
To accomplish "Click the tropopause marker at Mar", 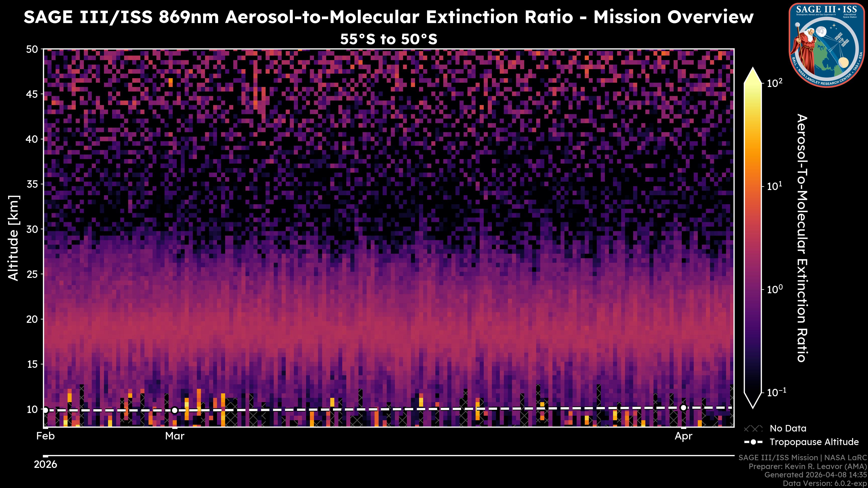I will pyautogui.click(x=175, y=410).
